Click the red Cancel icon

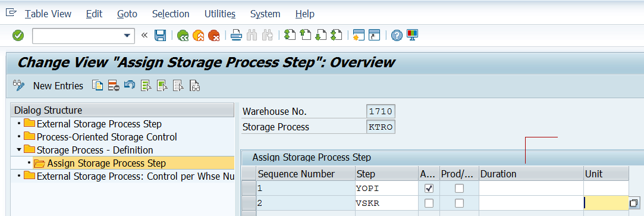tap(213, 36)
